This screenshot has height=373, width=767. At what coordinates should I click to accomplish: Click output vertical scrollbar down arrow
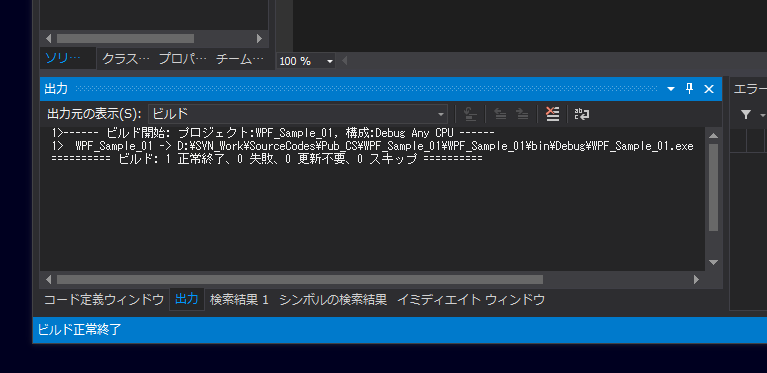coord(713,263)
